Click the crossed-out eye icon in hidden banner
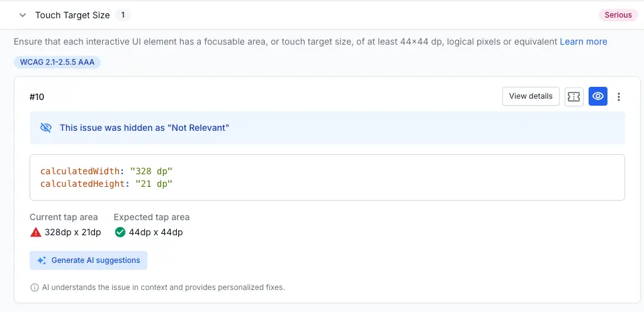644x312 pixels. (46, 128)
